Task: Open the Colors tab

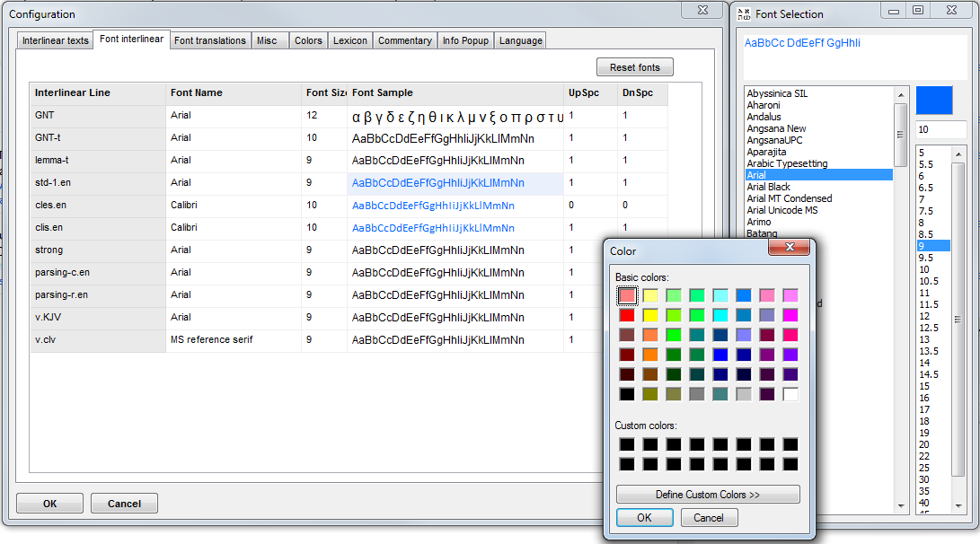Action: (308, 40)
